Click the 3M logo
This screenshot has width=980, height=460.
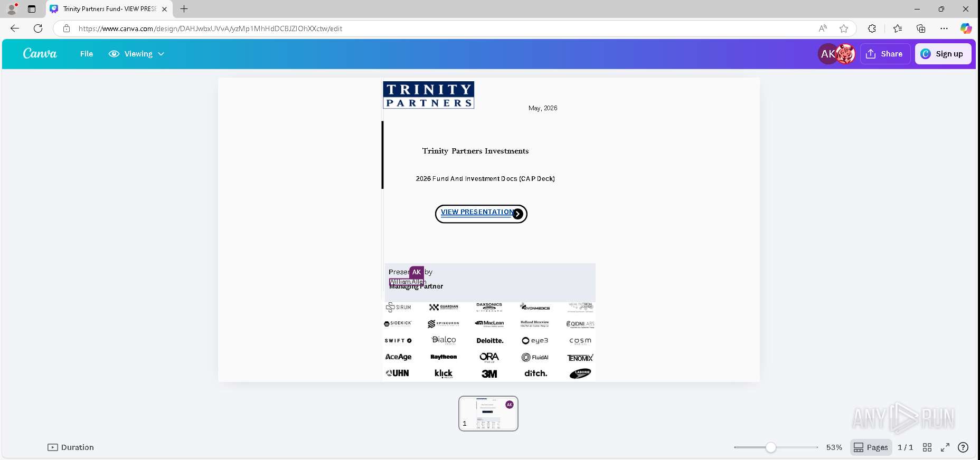point(489,373)
